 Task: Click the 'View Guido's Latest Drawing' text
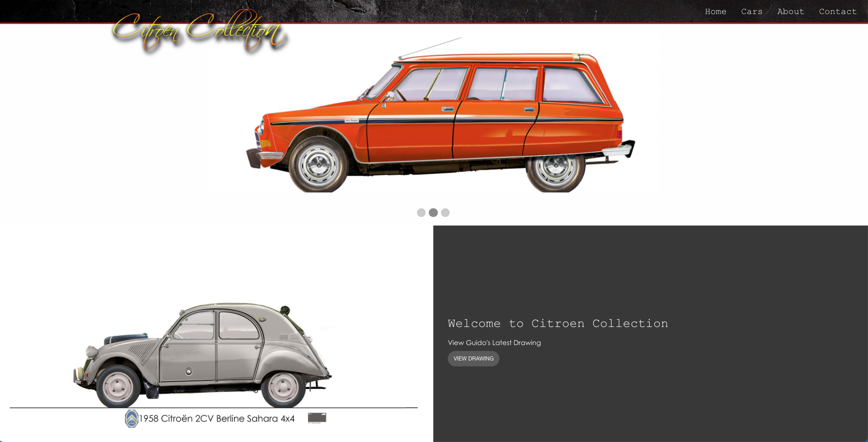494,343
